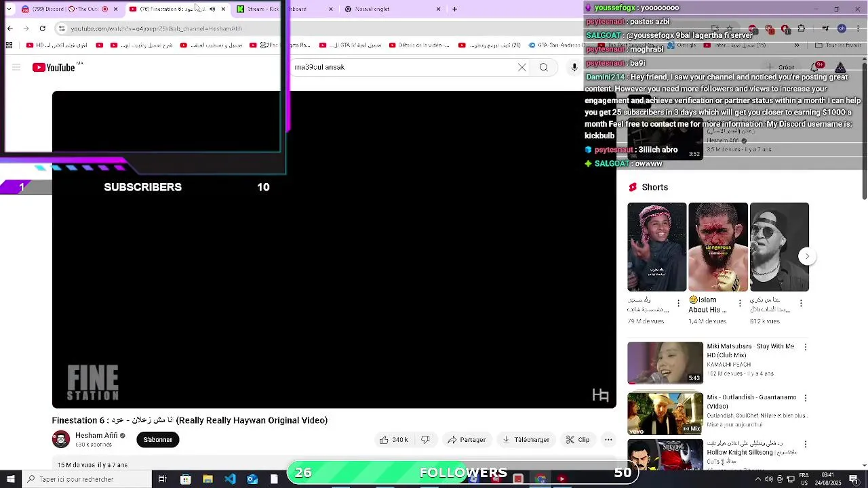This screenshot has height=488, width=868.
Task: Open menu for Islam About His short
Action: click(x=740, y=304)
